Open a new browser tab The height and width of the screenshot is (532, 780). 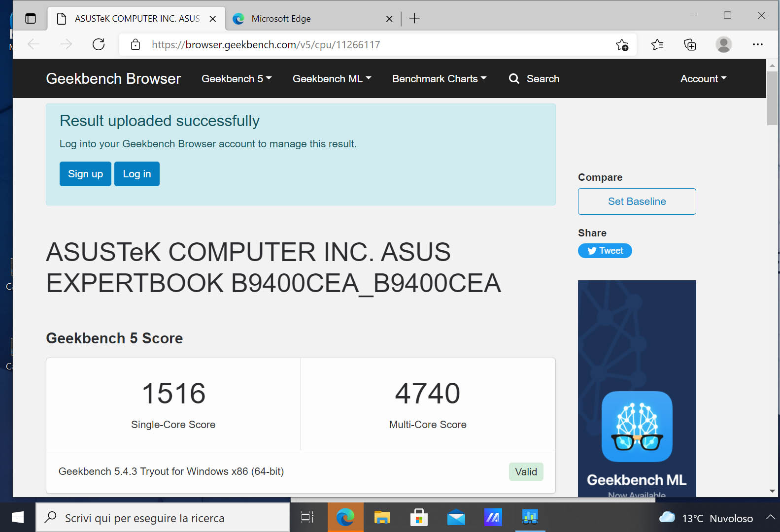pyautogui.click(x=415, y=19)
